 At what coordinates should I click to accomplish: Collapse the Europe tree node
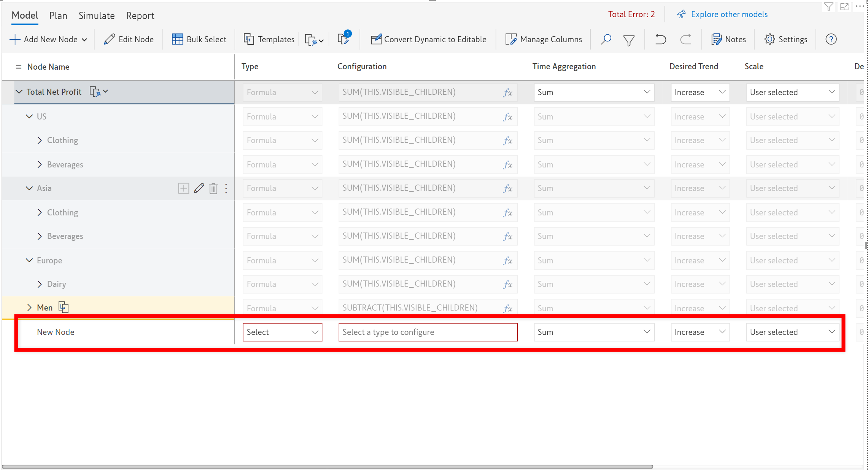pos(29,260)
